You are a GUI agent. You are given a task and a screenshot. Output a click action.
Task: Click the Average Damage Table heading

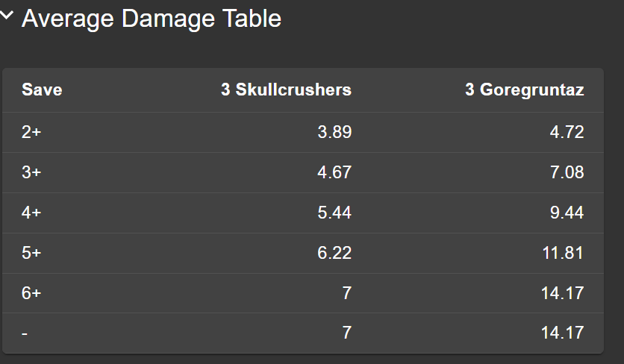[151, 18]
